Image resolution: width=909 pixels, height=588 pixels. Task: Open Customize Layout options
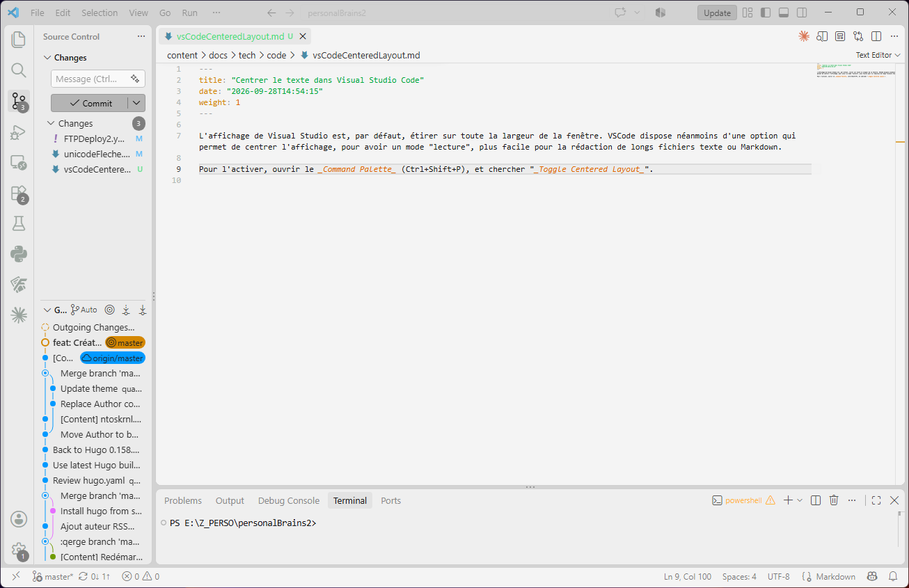pyautogui.click(x=748, y=13)
